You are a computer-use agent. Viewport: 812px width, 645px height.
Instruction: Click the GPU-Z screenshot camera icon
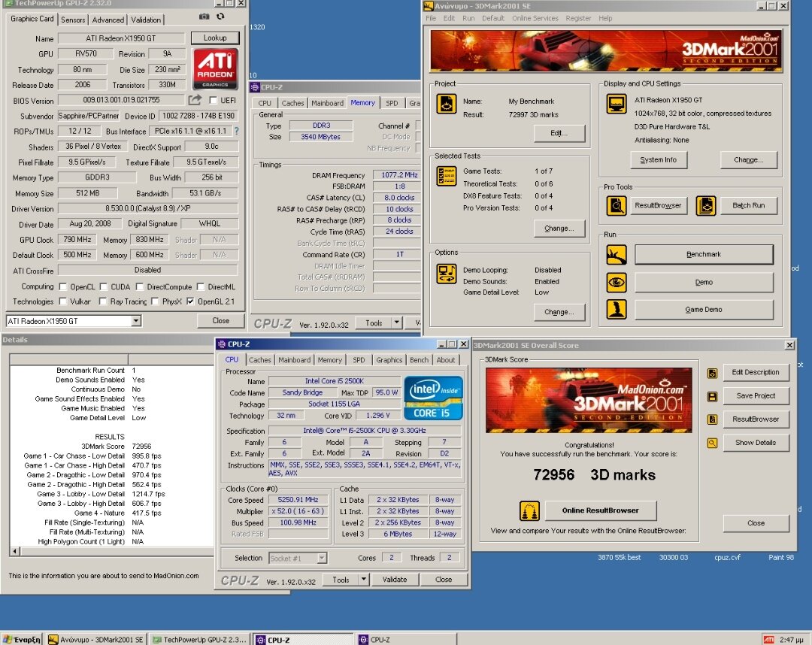click(x=205, y=17)
